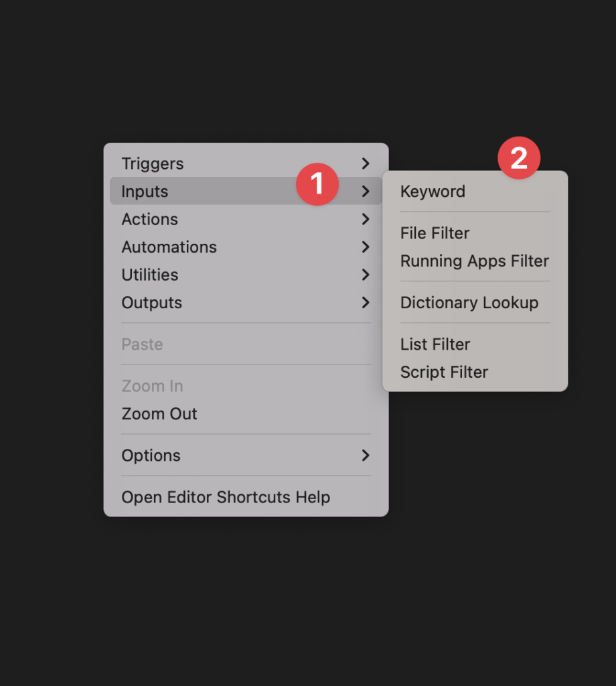Select the Utilities menu label
The image size is (616, 686).
coord(150,275)
